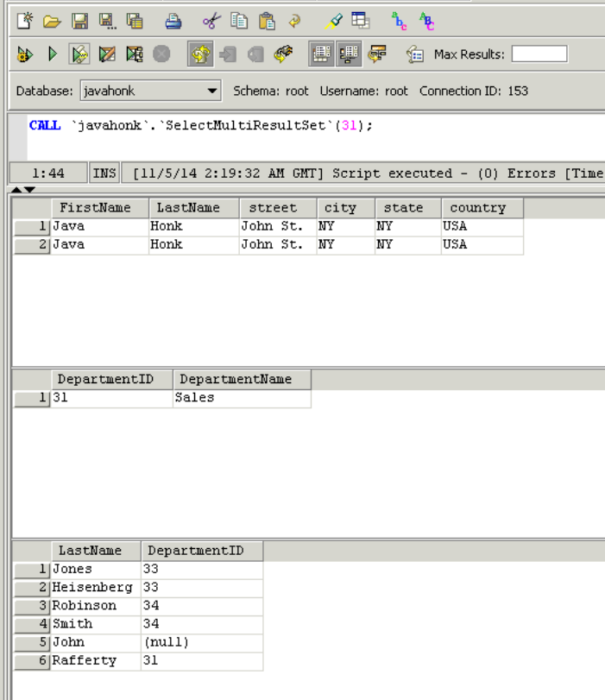Print the script using printer icon
Screen dimensions: 605x700
(173, 21)
